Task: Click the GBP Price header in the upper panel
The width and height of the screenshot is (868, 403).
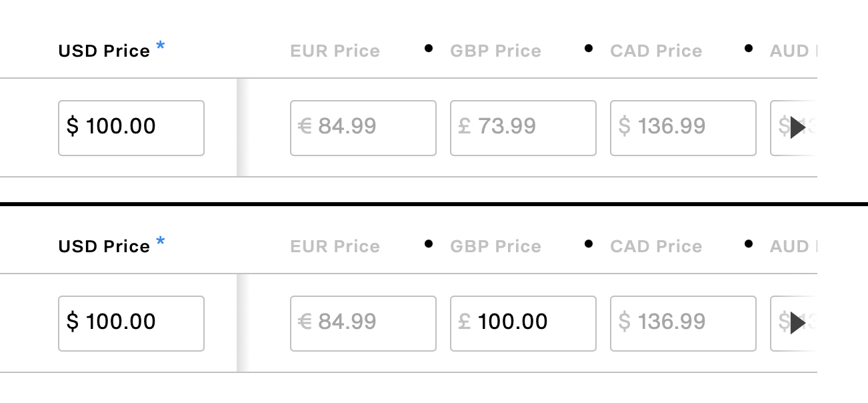Action: pyautogui.click(x=495, y=51)
